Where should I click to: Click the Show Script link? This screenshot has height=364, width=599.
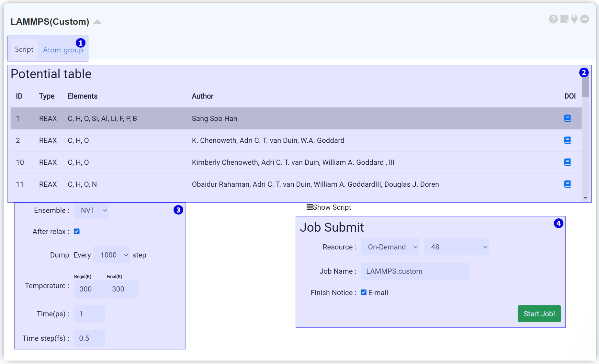pos(329,207)
